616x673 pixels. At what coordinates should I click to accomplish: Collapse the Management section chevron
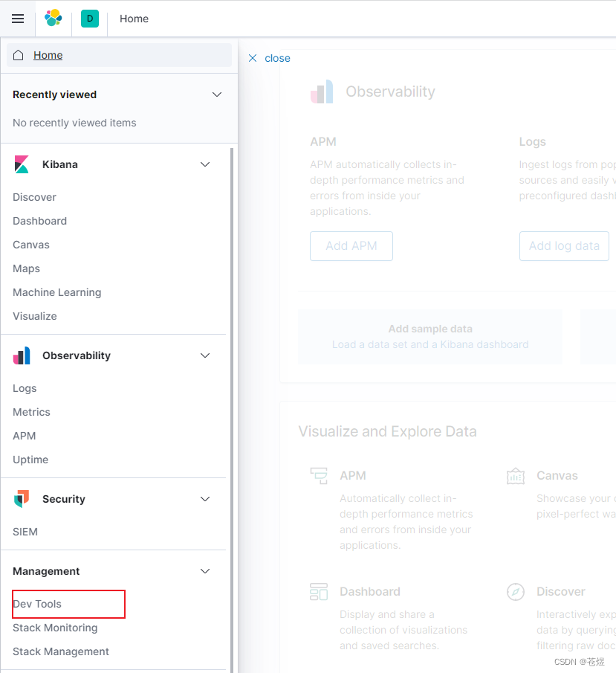[x=205, y=571]
